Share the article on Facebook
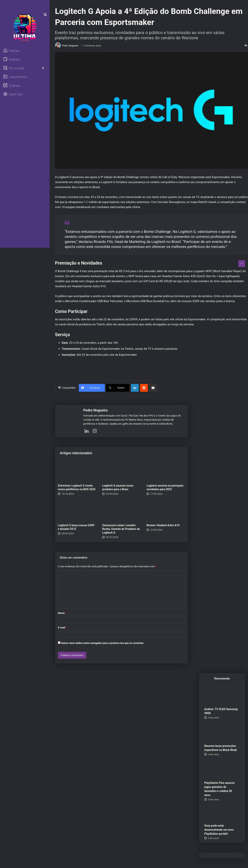The width and height of the screenshot is (248, 868). pyautogui.click(x=92, y=388)
